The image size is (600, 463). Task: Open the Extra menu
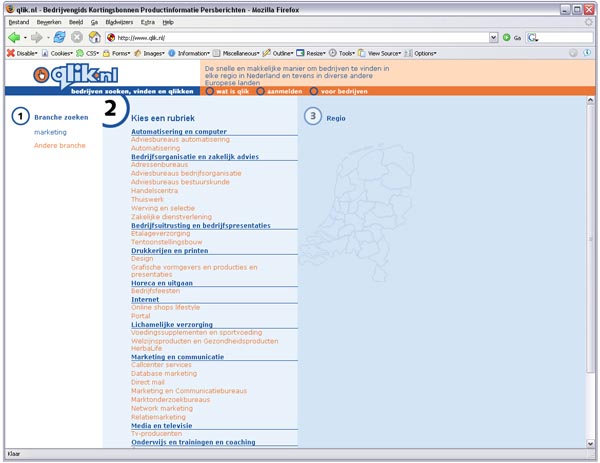tap(148, 21)
